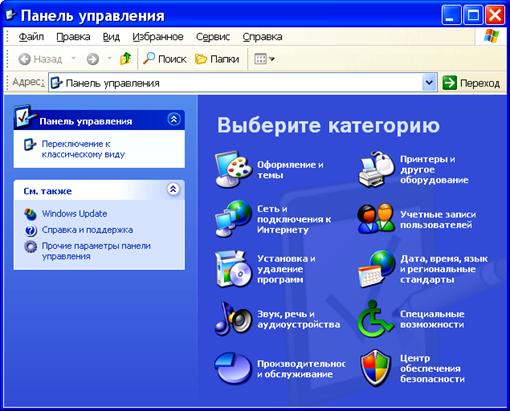Select the Установка и удаление программ text
The height and width of the screenshot is (411, 510).
pyautogui.click(x=286, y=269)
